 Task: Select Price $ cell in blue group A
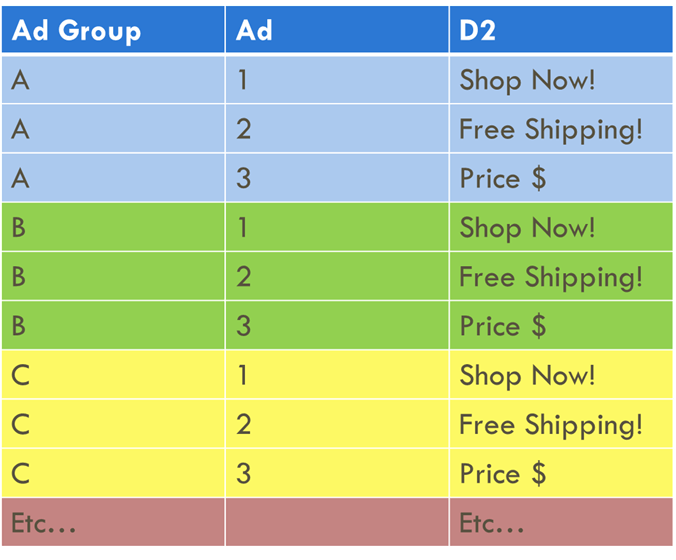502,178
